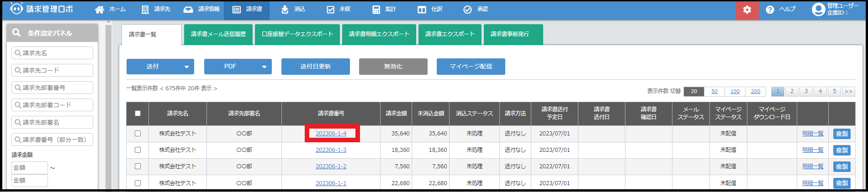Check the row for 202306-1-2
This screenshot has height=192, width=868.
[x=138, y=166]
